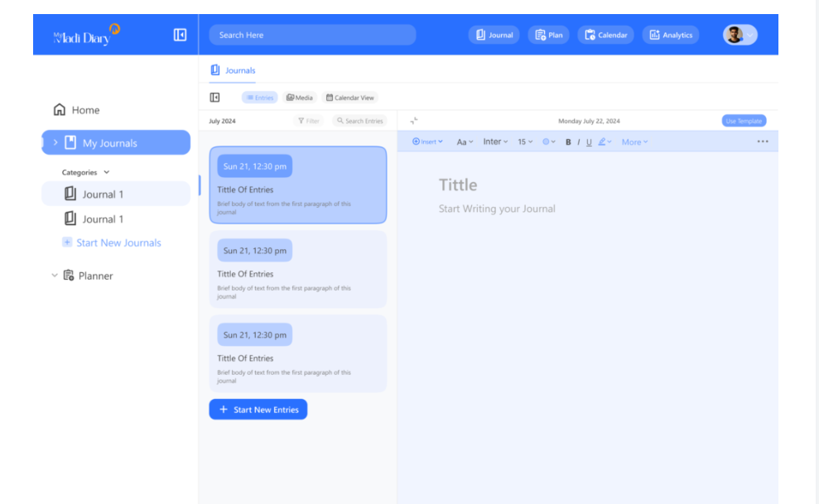
Task: Open the three-dot editor options menu
Action: point(762,142)
